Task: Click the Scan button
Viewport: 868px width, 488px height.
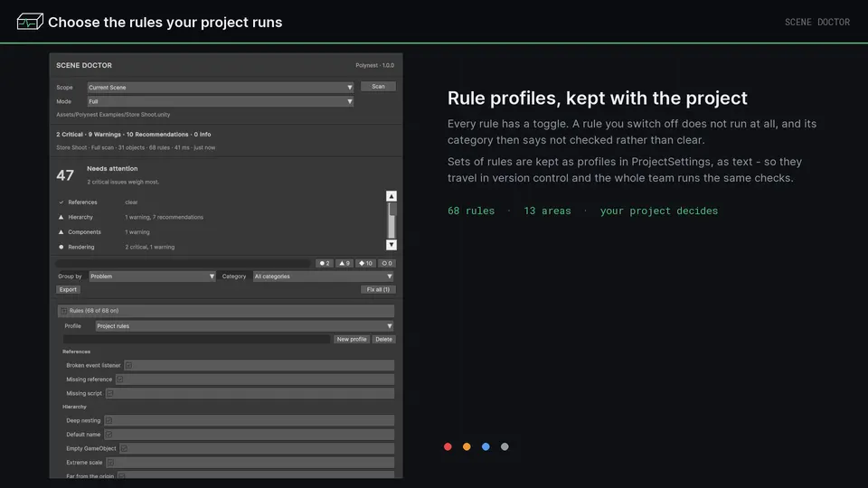Action: [378, 87]
